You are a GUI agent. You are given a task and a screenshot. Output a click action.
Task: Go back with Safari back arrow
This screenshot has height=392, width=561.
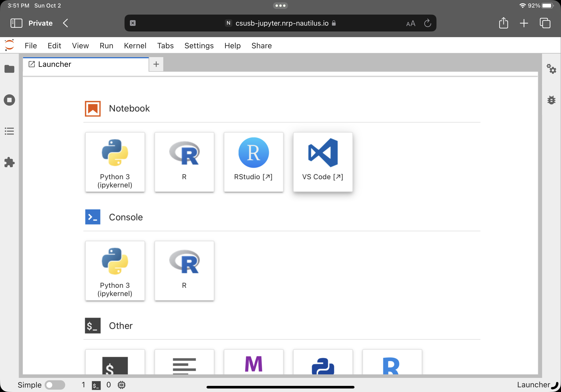coord(66,23)
